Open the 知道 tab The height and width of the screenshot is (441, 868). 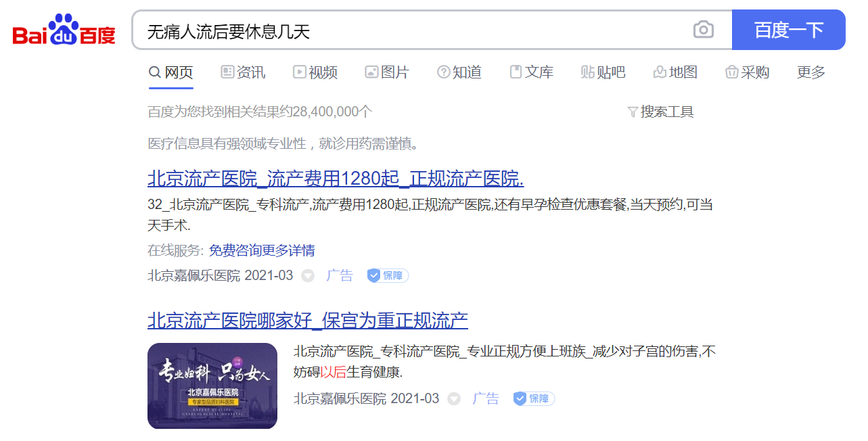point(459,72)
